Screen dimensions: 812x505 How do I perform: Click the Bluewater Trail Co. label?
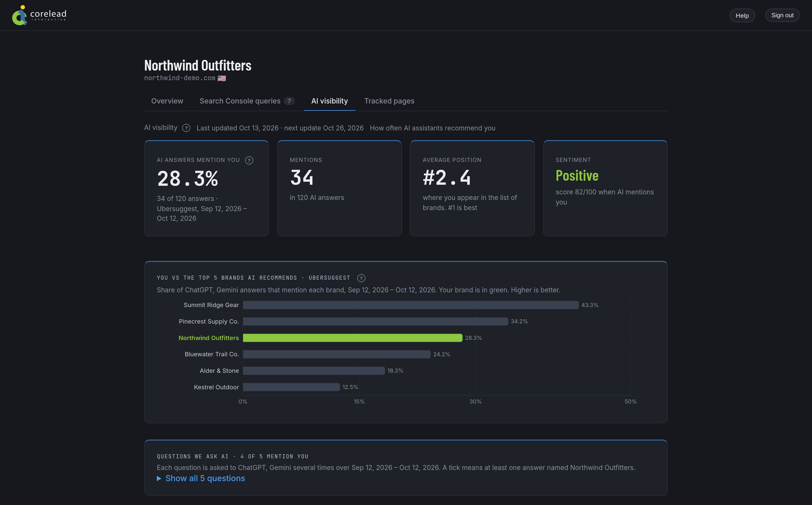(212, 354)
